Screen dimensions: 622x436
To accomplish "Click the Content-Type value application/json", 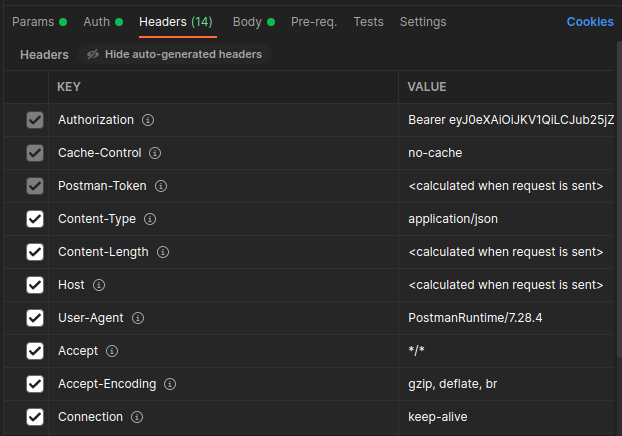I will [x=453, y=219].
